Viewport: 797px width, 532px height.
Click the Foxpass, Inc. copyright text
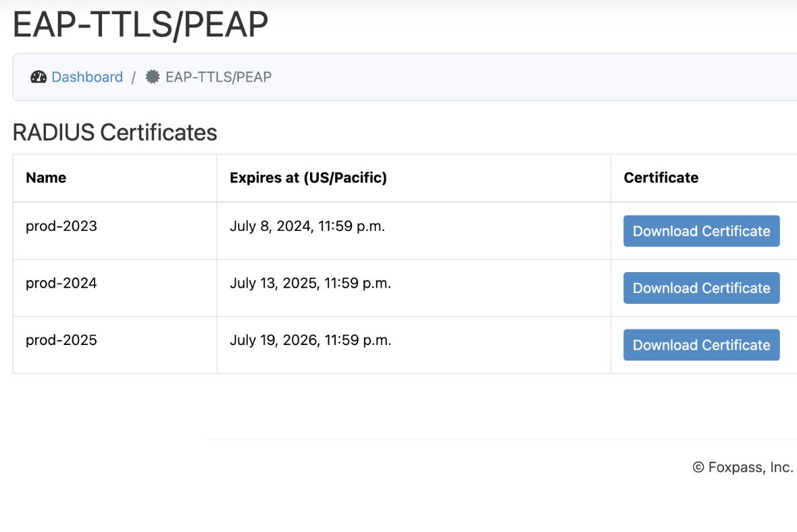point(743,467)
